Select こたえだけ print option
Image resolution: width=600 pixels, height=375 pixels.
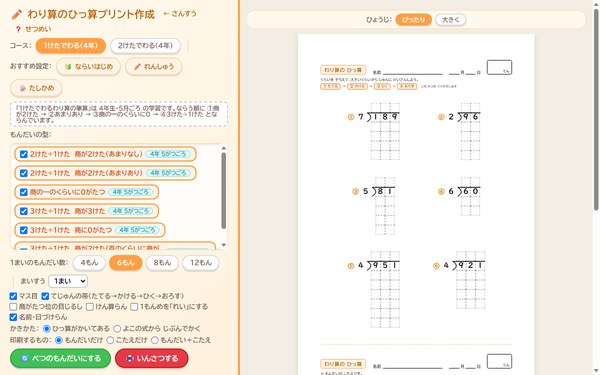pyautogui.click(x=110, y=340)
